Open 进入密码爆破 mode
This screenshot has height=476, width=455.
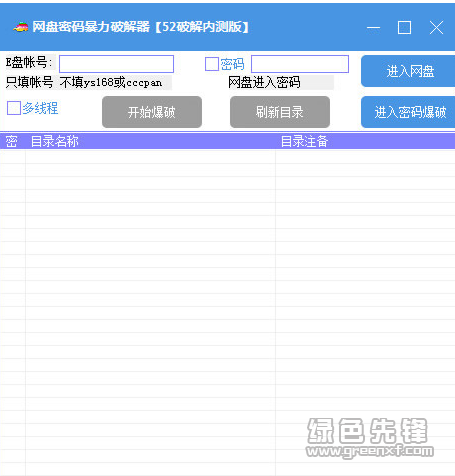click(408, 112)
